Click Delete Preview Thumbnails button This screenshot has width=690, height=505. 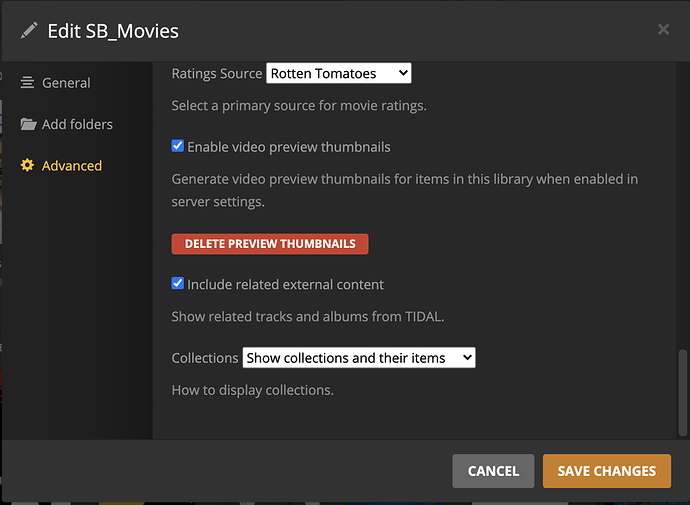[x=270, y=244]
